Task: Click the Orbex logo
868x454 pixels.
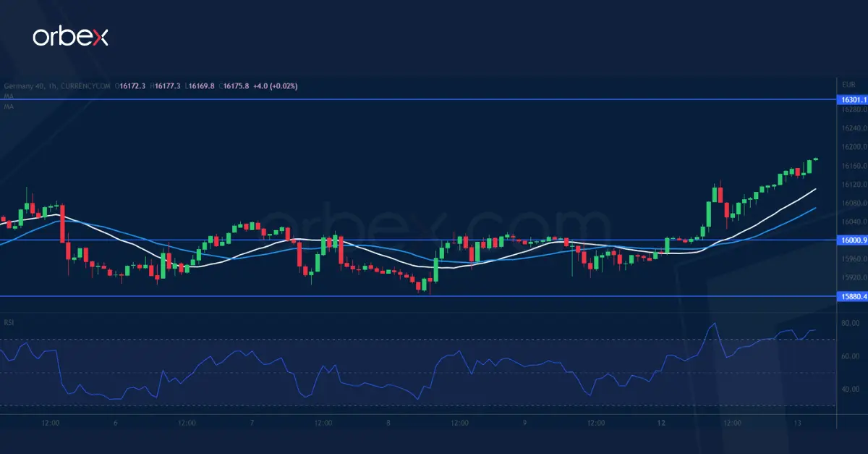Action: click(70, 37)
